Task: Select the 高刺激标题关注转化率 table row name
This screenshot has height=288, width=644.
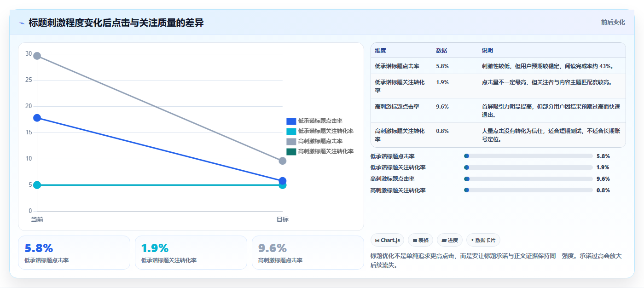Action: [x=400, y=135]
